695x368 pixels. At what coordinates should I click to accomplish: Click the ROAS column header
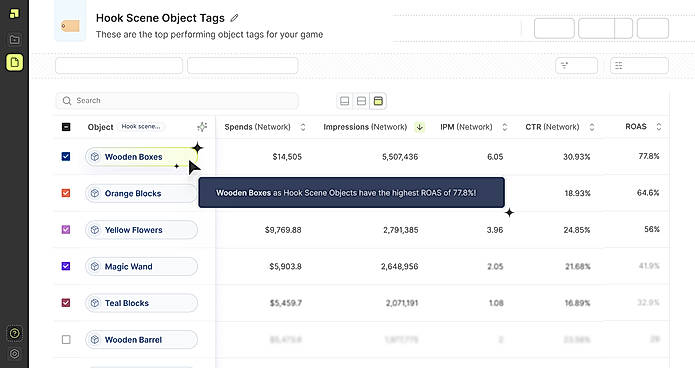pyautogui.click(x=636, y=127)
